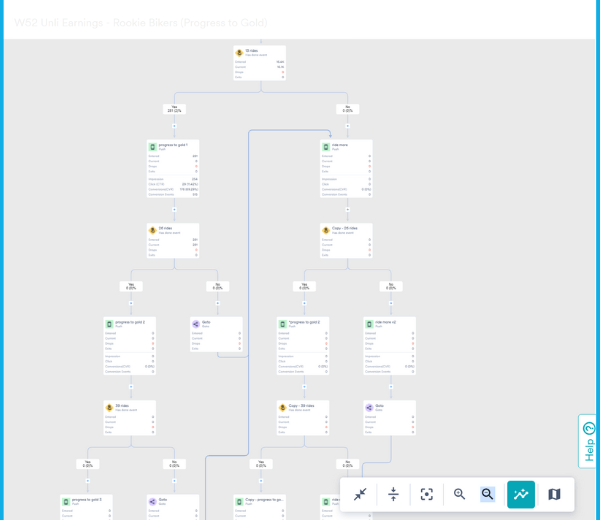600x520 pixels.
Task: Select the 'Copy - 20 rides' event node
Action: [346, 230]
